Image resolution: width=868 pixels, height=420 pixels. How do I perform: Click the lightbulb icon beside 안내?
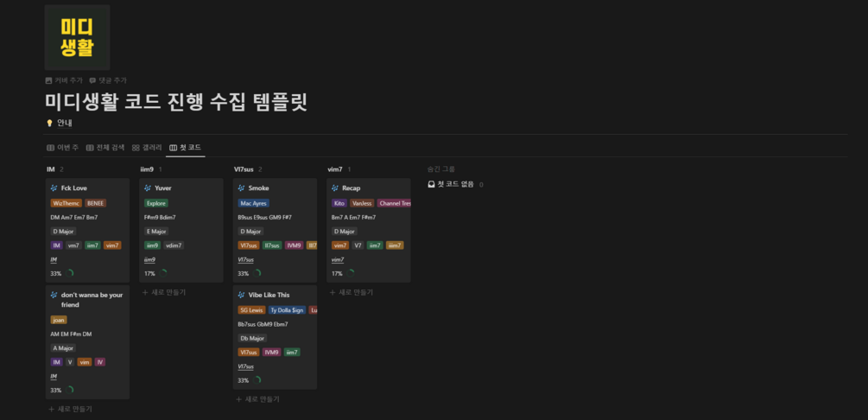[x=49, y=123]
